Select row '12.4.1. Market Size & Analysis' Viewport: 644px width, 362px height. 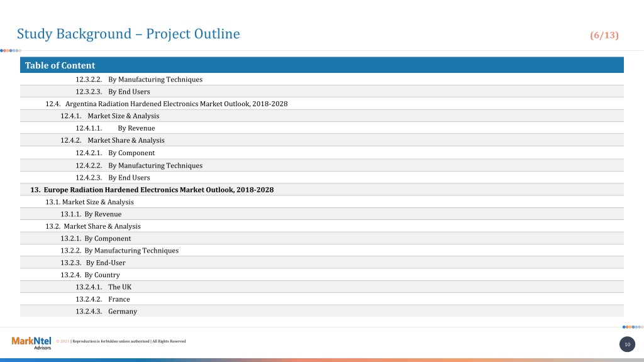pyautogui.click(x=322, y=116)
